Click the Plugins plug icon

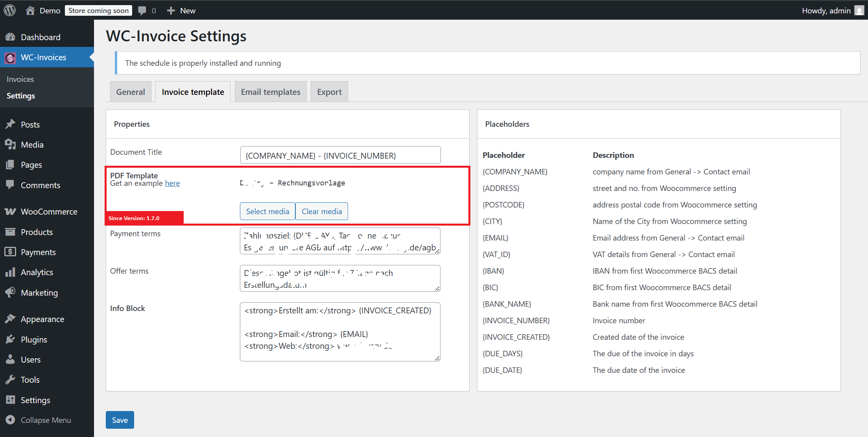10,339
